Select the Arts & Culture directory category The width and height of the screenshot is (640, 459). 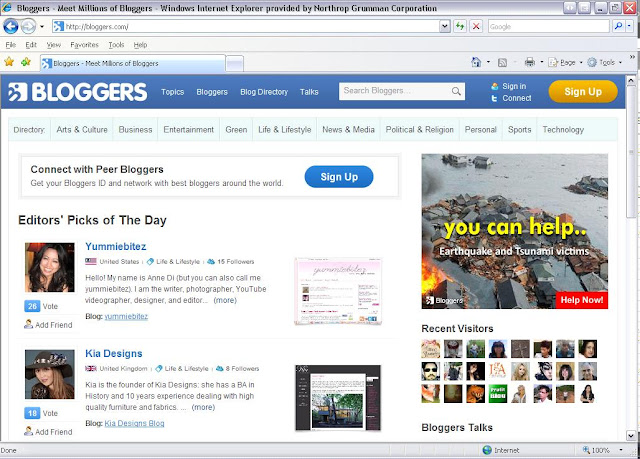point(82,130)
